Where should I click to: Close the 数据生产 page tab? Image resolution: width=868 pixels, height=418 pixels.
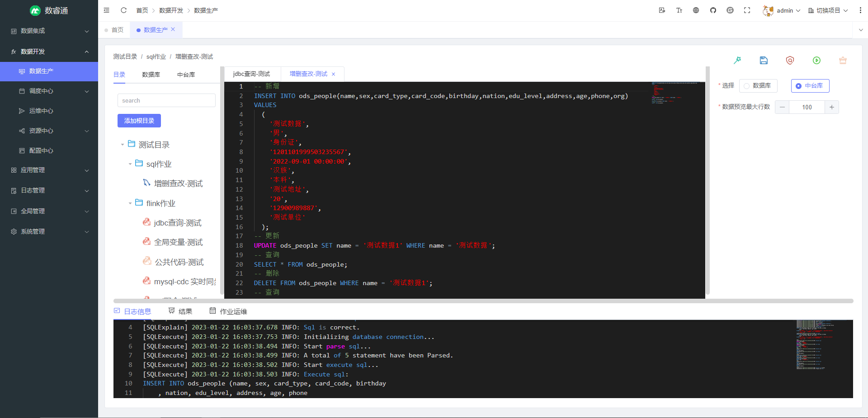[173, 29]
